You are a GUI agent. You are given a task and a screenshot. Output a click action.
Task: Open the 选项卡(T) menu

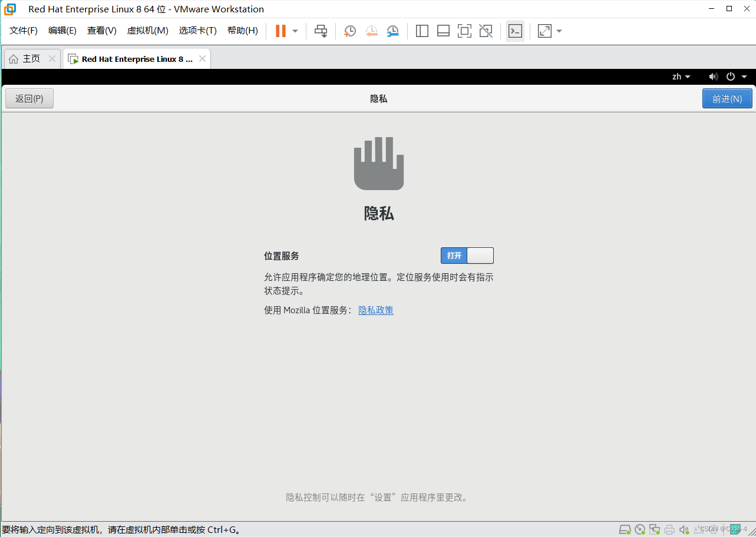point(198,31)
